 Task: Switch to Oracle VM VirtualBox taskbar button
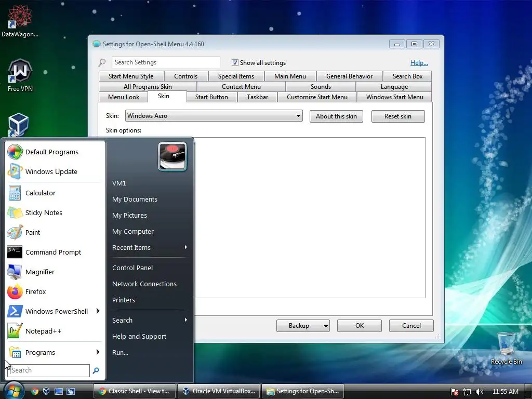click(219, 391)
